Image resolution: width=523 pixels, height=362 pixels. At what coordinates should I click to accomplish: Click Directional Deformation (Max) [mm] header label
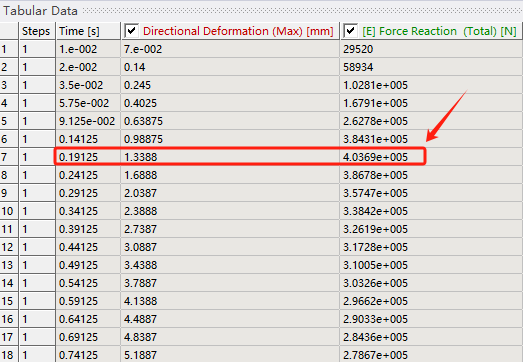(238, 31)
